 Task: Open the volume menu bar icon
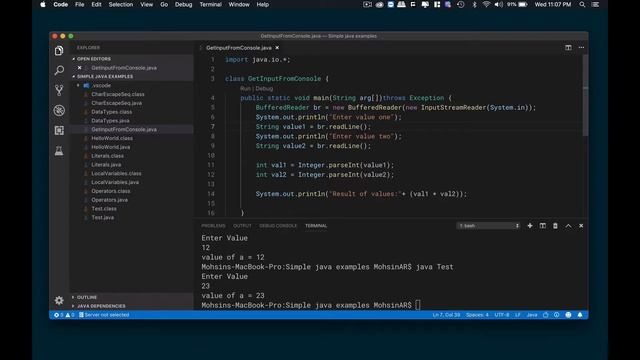pos(498,4)
